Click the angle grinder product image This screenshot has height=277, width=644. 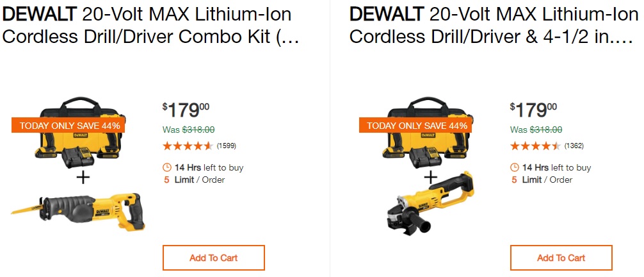[x=426, y=205]
